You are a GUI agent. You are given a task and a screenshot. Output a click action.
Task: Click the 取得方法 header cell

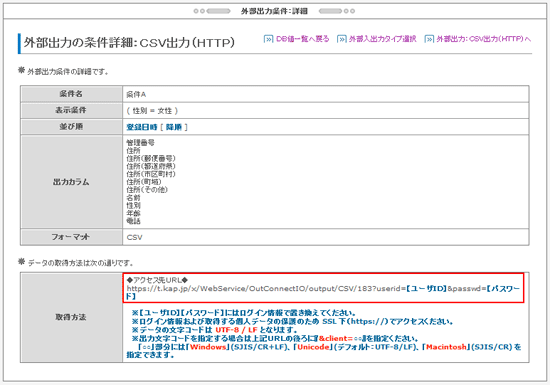coord(71,317)
